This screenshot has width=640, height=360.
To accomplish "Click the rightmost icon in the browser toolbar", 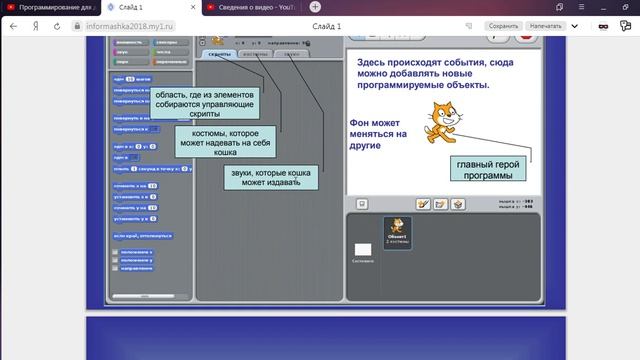I will click(x=625, y=26).
